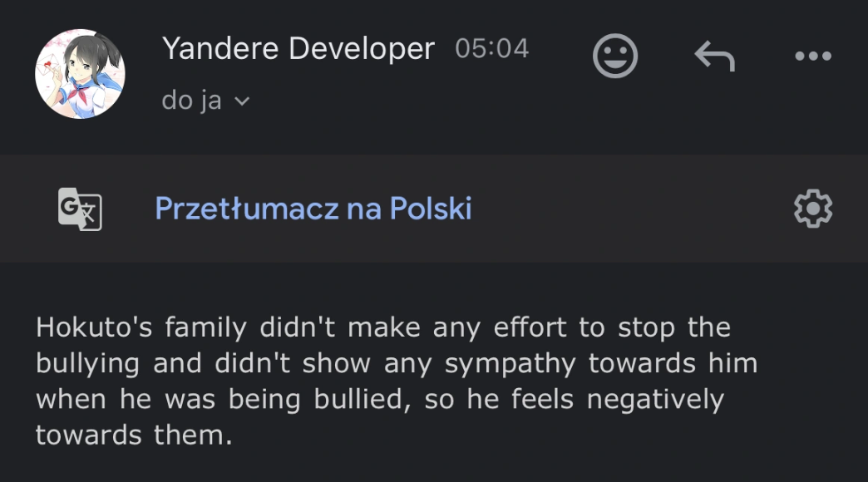The image size is (868, 482).
Task: Click the word "bullying" in the message
Action: [87, 363]
